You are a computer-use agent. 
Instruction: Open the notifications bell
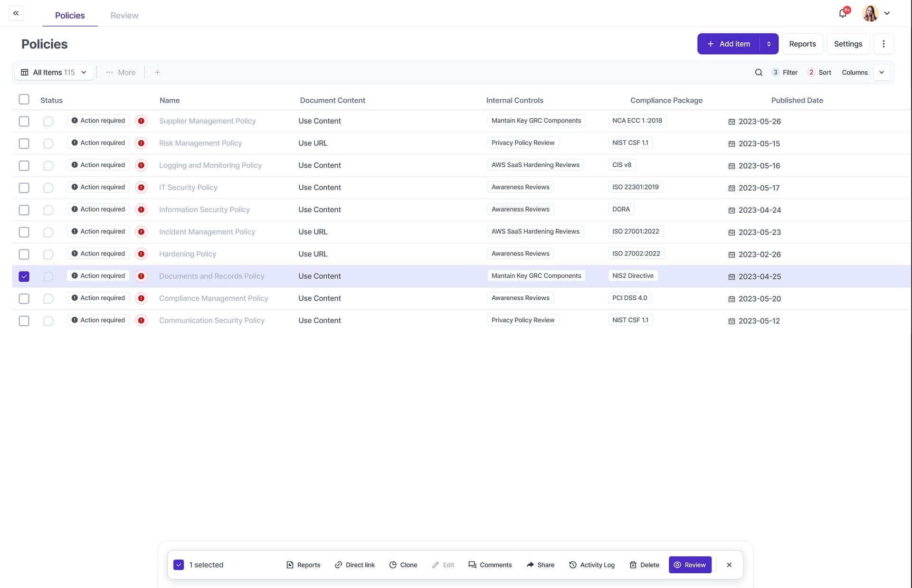point(843,13)
